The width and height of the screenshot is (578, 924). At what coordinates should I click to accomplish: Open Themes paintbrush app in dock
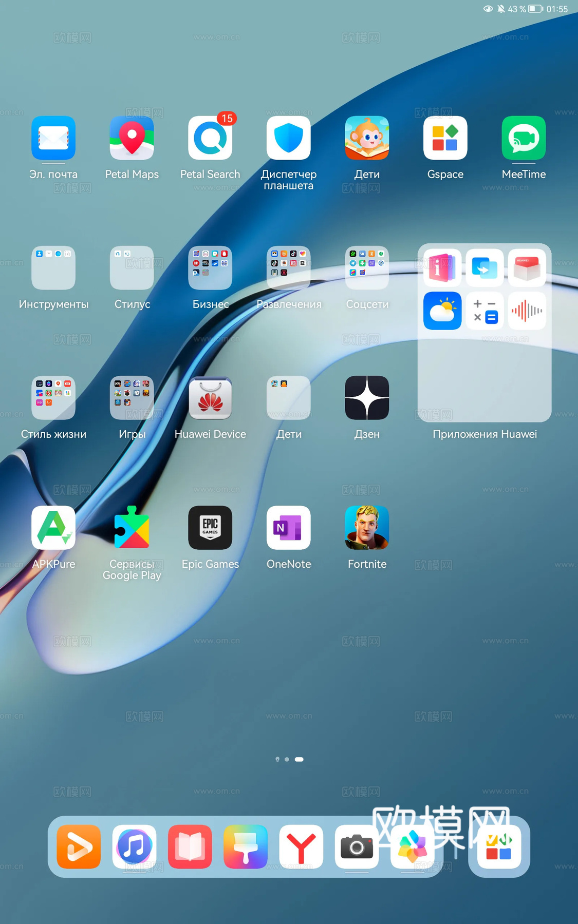point(246,847)
